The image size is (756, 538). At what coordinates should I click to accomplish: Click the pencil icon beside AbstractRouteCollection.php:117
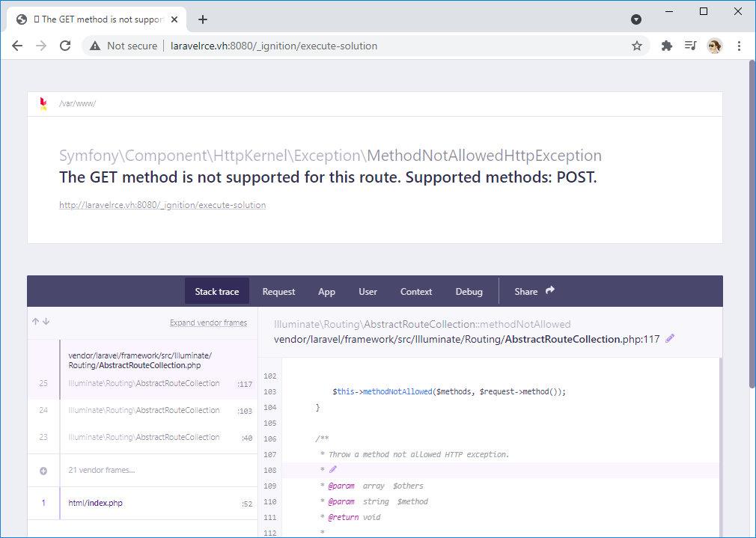pos(670,339)
